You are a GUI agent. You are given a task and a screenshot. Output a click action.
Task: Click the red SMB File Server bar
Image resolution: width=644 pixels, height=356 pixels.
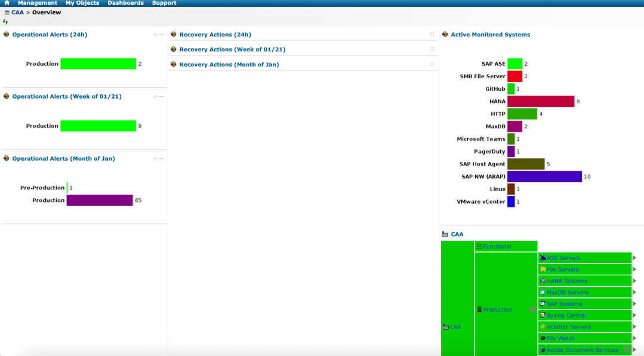(x=515, y=76)
